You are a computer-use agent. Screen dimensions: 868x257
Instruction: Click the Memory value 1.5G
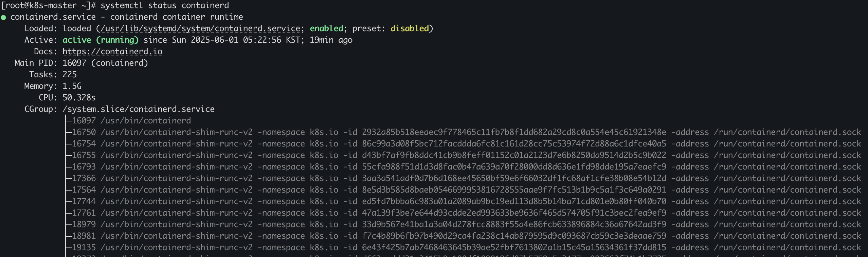[72, 86]
